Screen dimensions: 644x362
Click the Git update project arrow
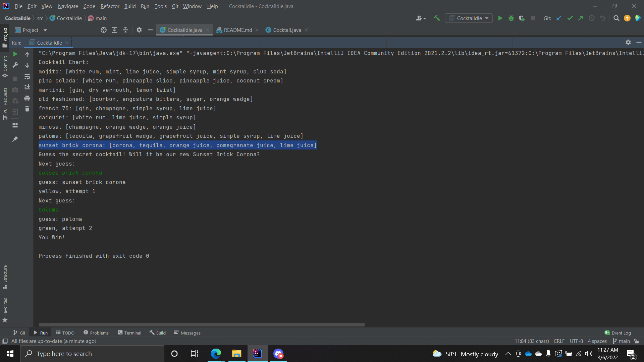(559, 18)
